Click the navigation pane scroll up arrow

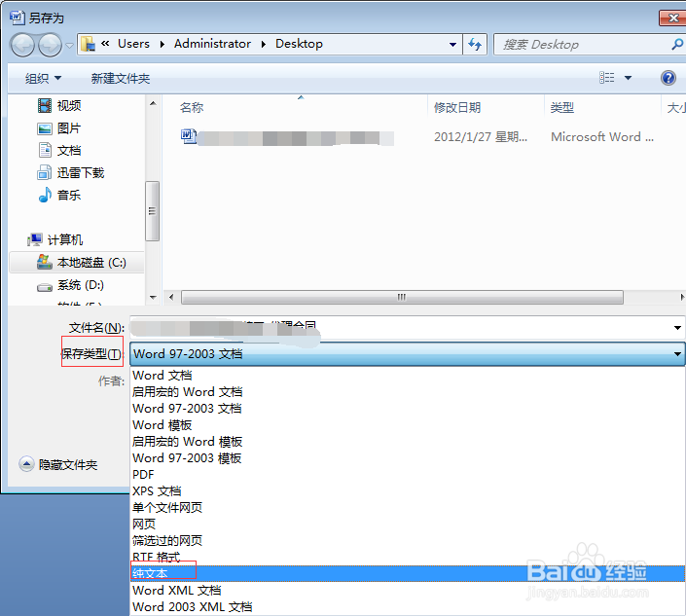(x=153, y=104)
